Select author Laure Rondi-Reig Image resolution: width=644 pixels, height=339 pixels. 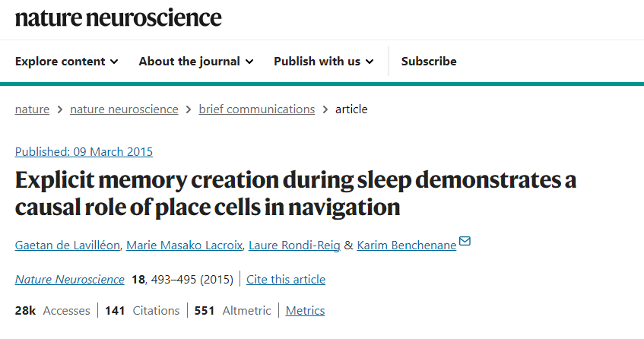291,246
